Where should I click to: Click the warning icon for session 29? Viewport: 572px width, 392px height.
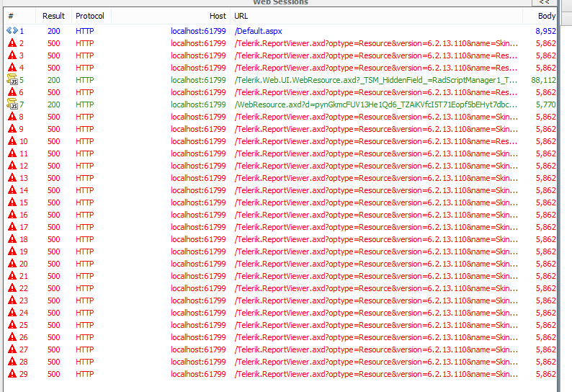(x=12, y=374)
